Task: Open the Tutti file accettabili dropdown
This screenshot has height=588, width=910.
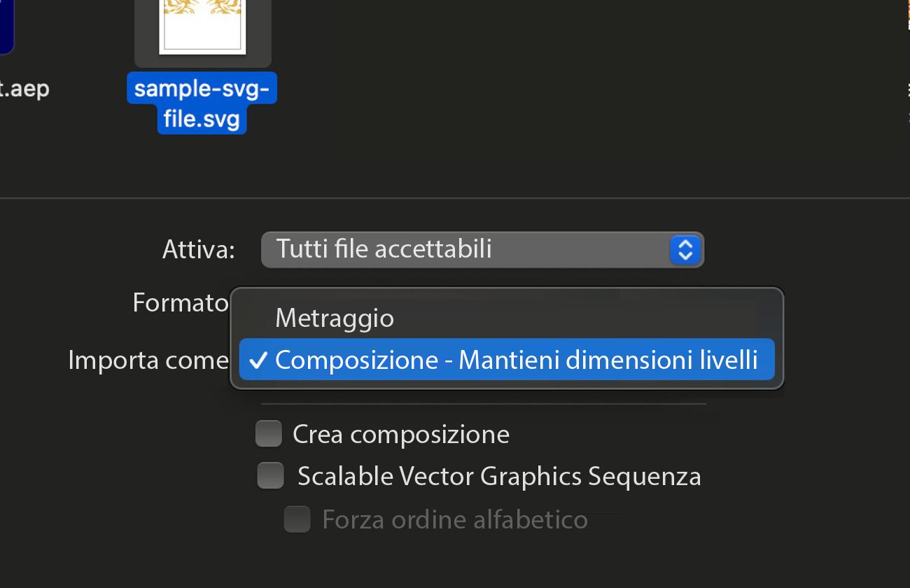Action: click(x=483, y=249)
